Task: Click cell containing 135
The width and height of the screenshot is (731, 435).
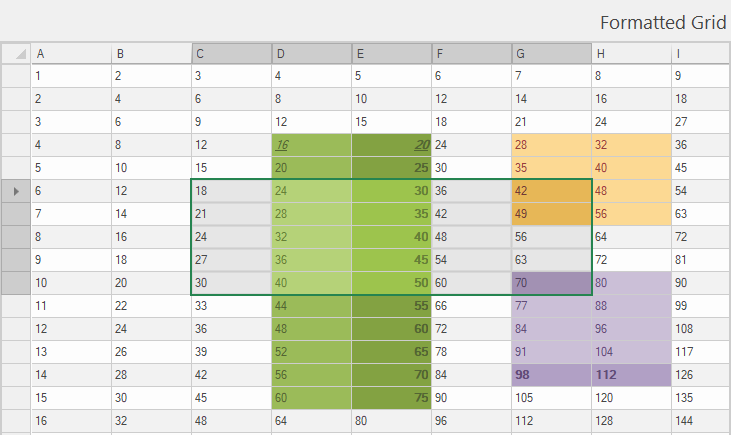Action: click(x=700, y=397)
